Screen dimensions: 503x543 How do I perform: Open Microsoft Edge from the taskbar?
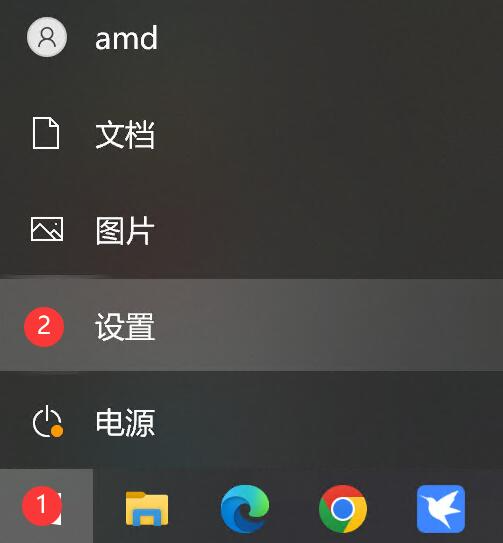click(245, 509)
